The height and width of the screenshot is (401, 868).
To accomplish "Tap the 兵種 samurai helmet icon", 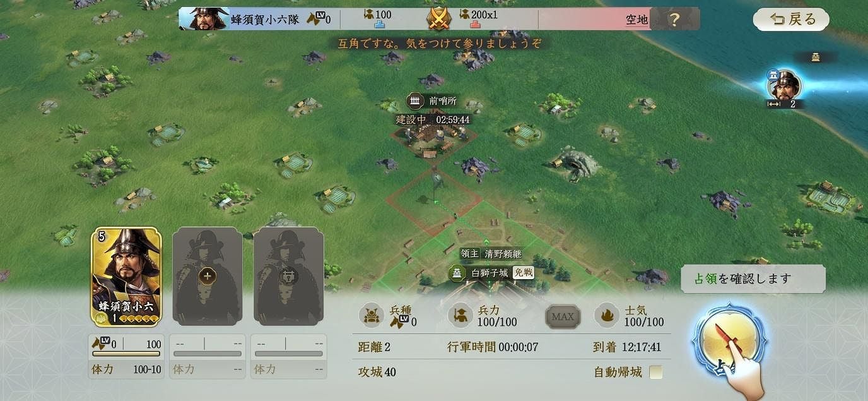I will point(372,316).
